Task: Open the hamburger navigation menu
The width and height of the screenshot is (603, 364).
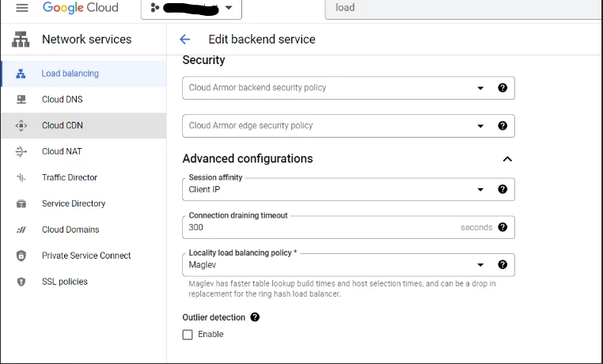Action: (x=22, y=8)
